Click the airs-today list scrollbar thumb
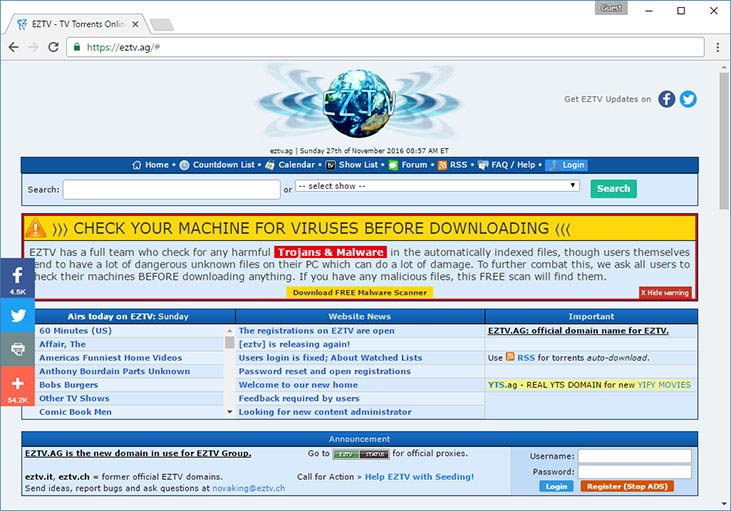 [x=229, y=343]
